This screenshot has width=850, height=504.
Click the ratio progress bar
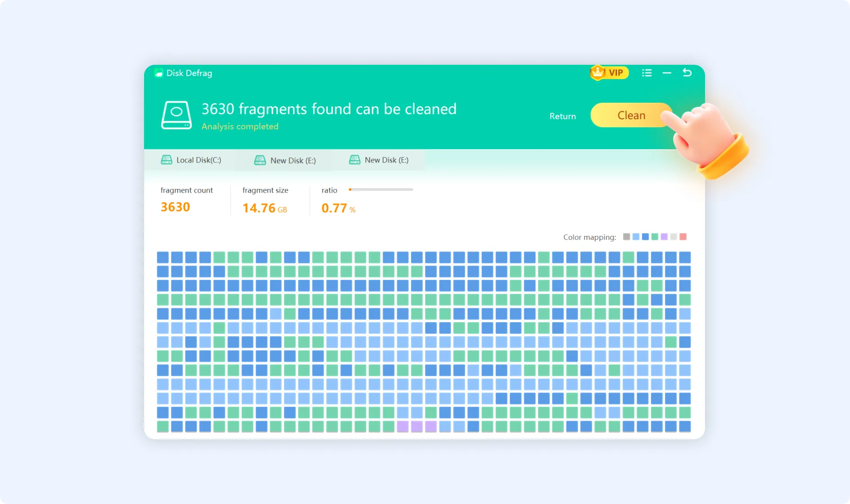(x=380, y=189)
